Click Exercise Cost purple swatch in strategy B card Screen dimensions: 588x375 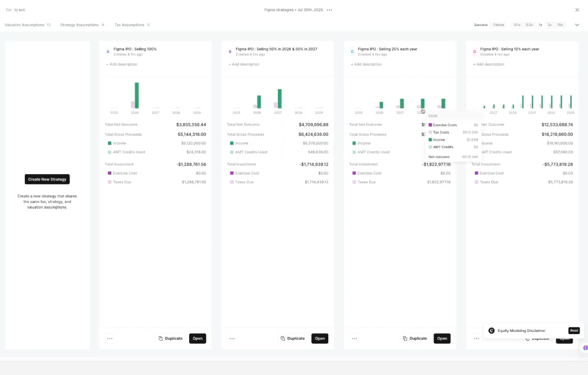(232, 173)
